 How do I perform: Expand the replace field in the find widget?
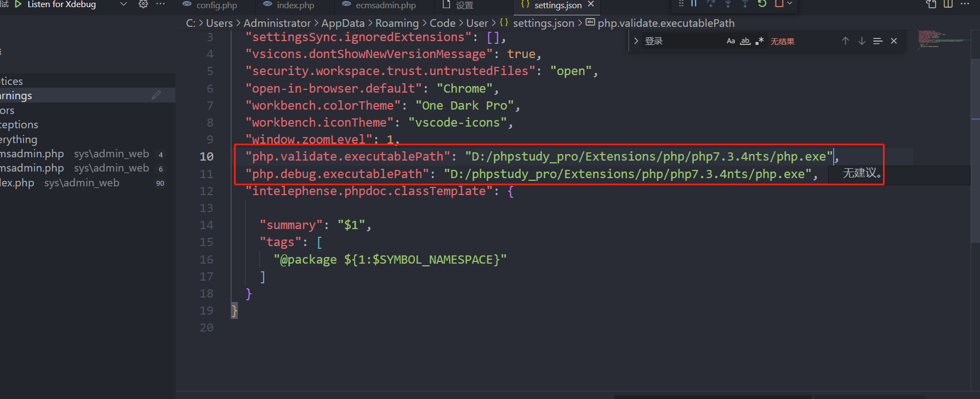(x=636, y=41)
